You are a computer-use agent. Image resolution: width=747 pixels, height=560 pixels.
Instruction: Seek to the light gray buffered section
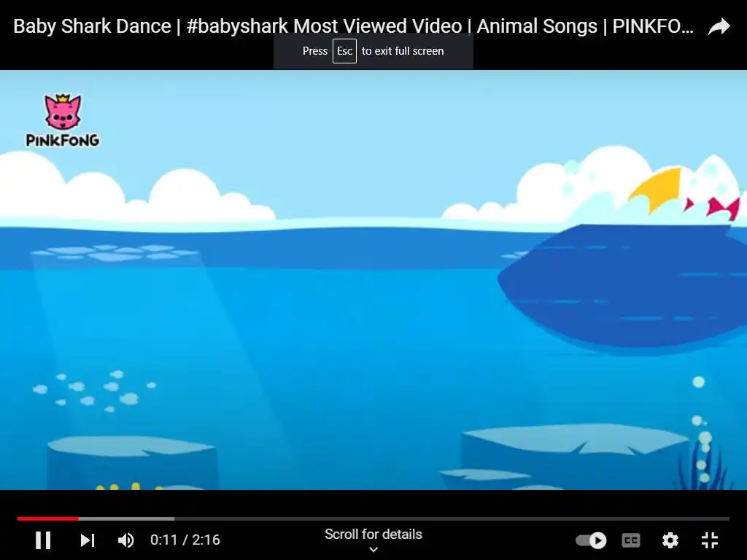point(126,518)
